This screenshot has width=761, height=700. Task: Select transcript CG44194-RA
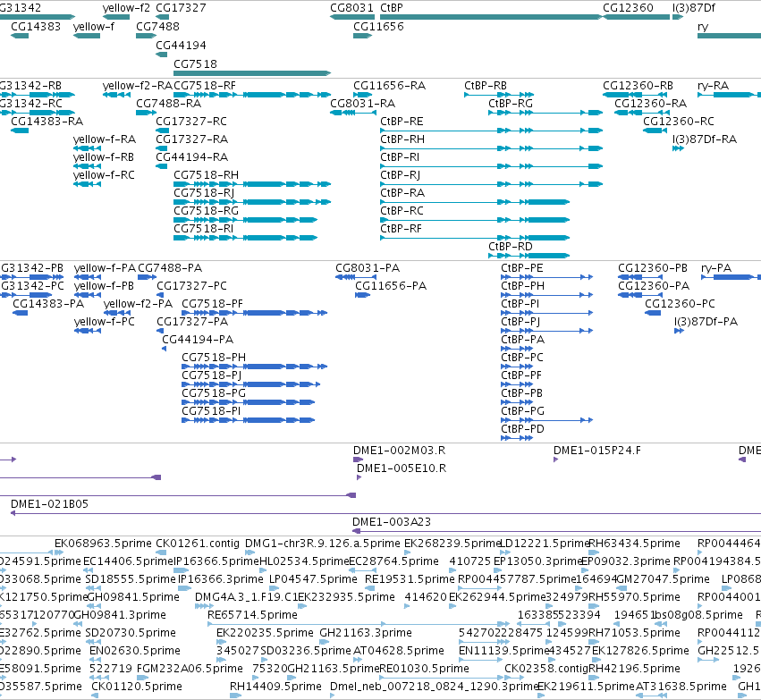pyautogui.click(x=191, y=157)
